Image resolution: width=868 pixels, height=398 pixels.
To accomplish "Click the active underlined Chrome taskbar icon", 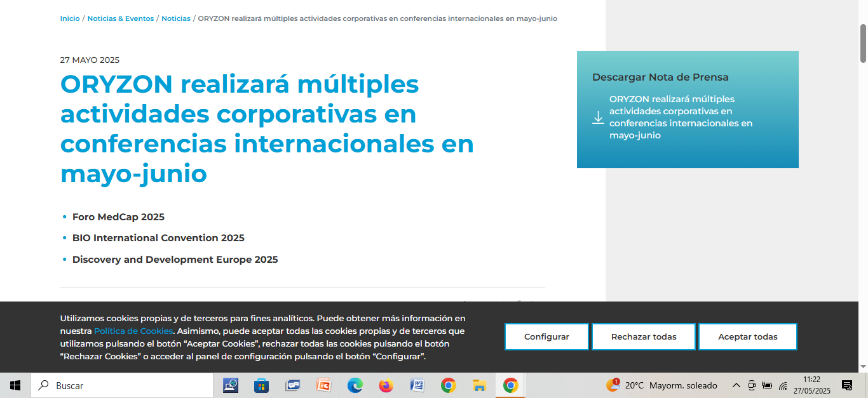I will (510, 385).
